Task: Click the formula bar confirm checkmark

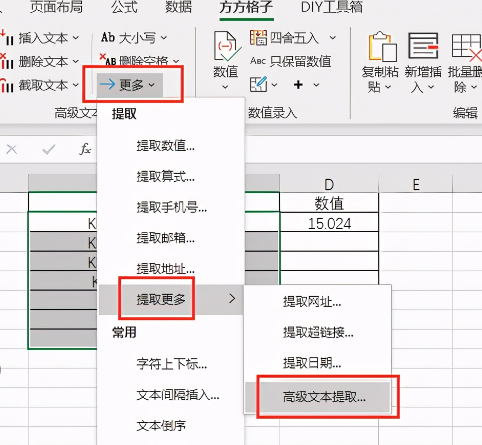Action: point(49,150)
